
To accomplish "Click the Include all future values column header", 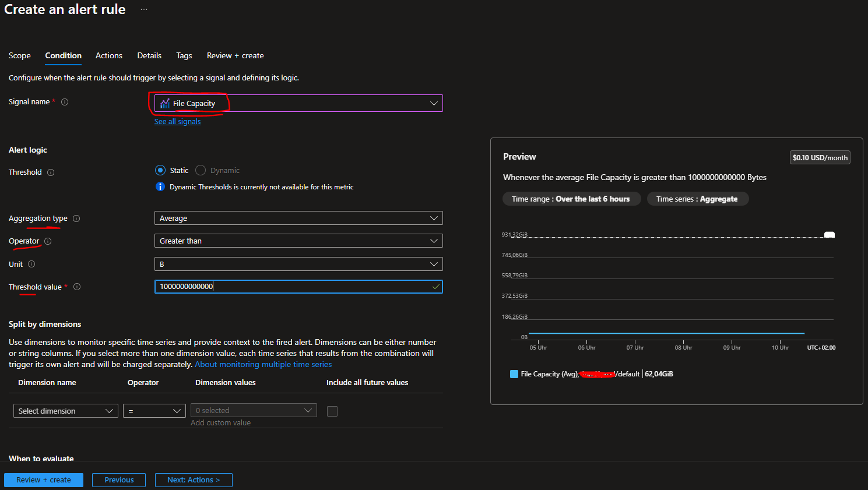I will pos(367,383).
